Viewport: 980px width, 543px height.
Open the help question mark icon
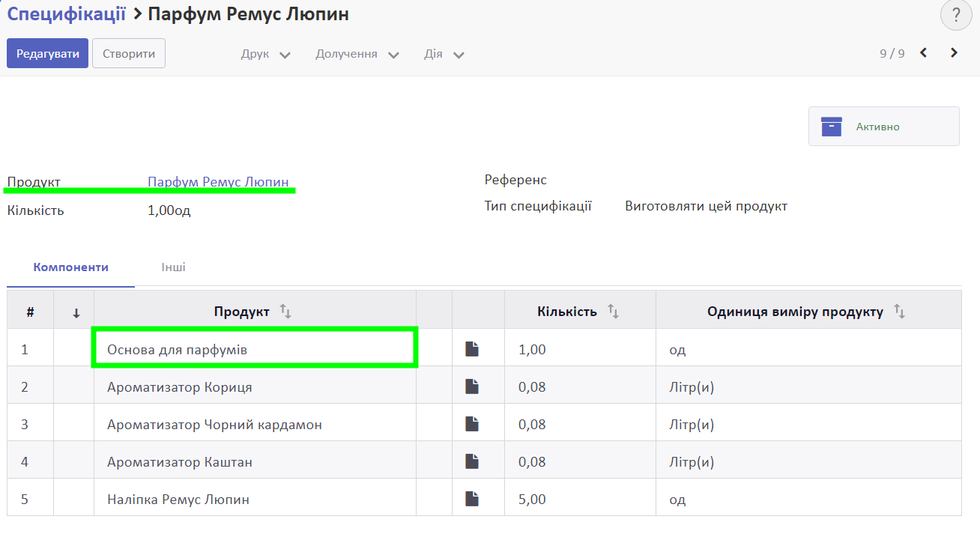[x=956, y=15]
